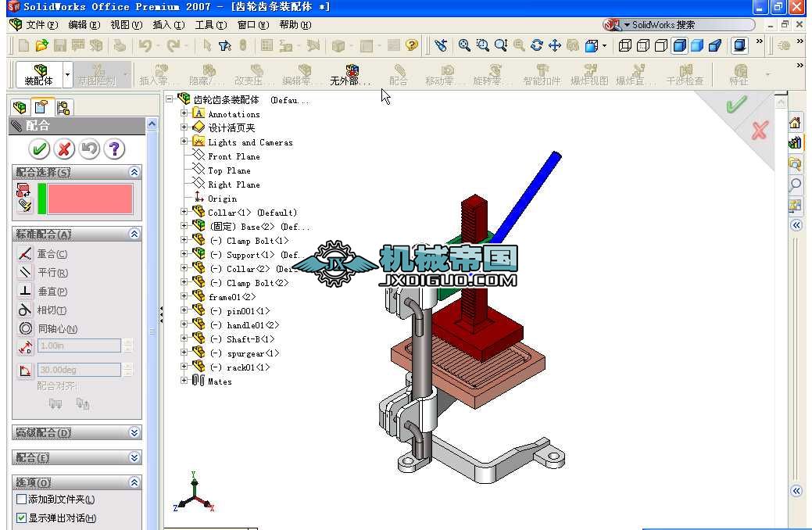Click the undo arrow button in Mate panel
812x530 pixels.
pos(89,149)
